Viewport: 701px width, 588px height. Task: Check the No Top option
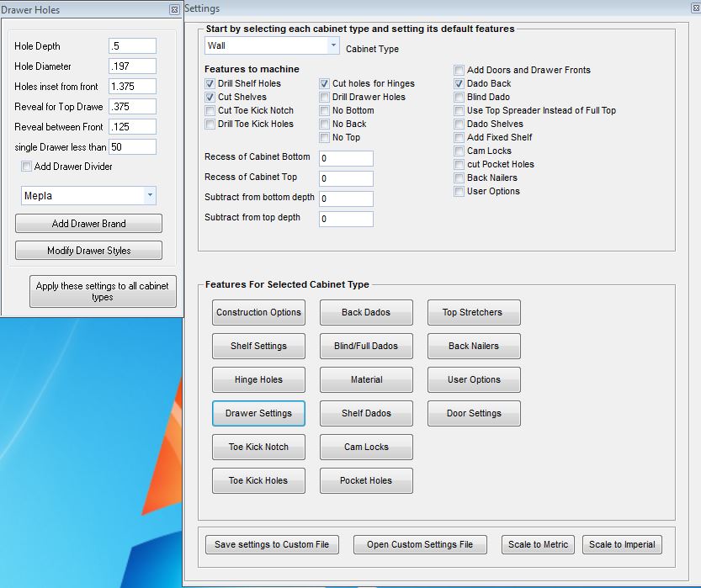pyautogui.click(x=324, y=138)
